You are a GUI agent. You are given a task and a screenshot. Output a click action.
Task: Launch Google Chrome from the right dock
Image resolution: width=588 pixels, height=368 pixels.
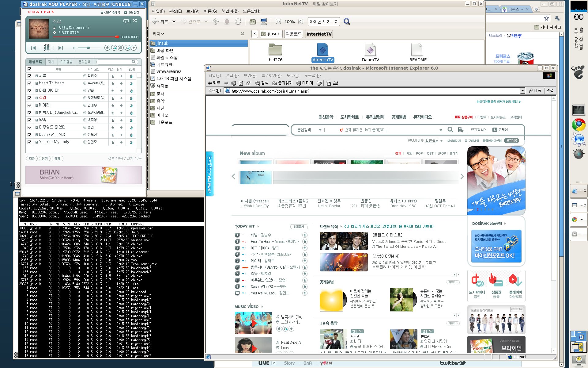[579, 125]
